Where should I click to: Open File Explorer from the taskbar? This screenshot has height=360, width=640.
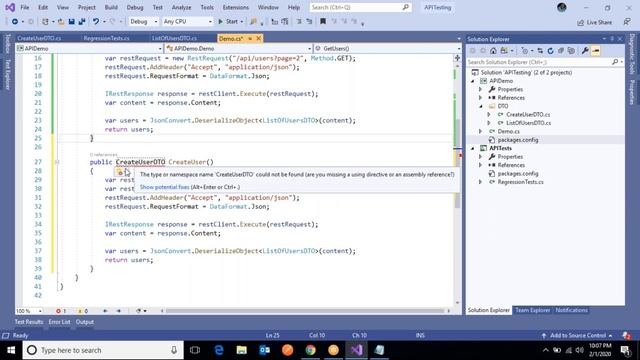tap(242, 350)
